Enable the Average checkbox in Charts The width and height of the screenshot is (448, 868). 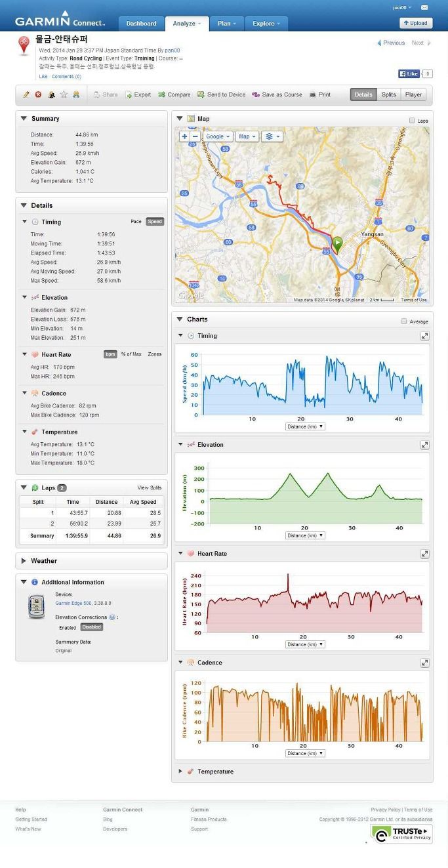point(404,321)
